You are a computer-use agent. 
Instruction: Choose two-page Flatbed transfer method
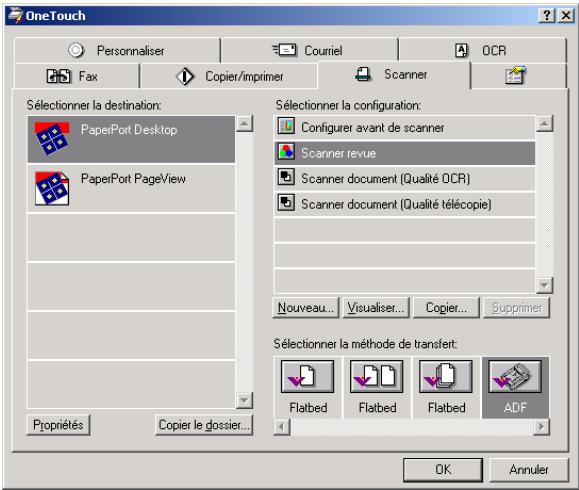377,387
